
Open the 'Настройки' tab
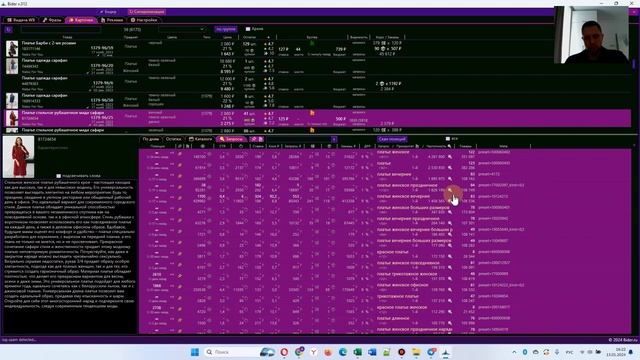pyautogui.click(x=144, y=20)
